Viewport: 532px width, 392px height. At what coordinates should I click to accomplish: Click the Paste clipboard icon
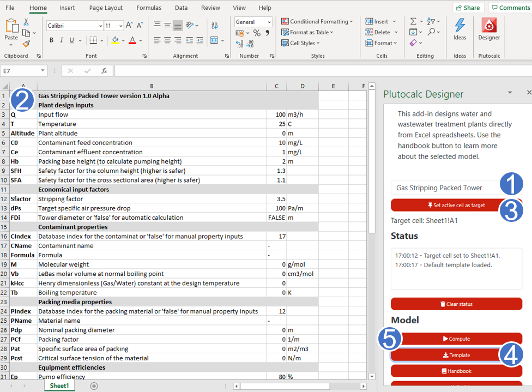click(11, 26)
